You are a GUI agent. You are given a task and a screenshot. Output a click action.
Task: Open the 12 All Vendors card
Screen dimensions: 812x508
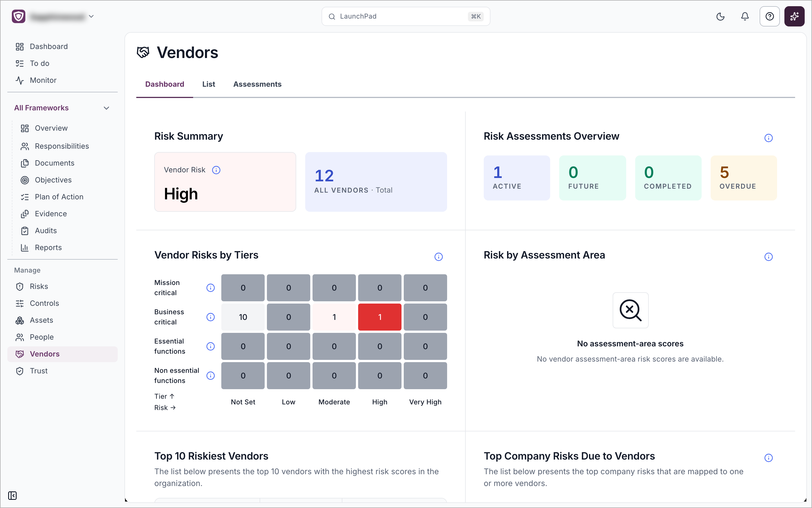(x=376, y=182)
